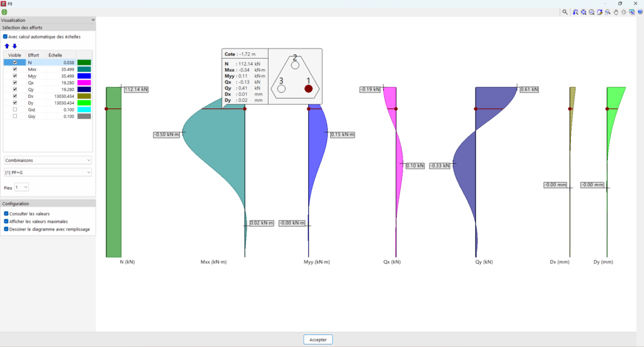Click the cyan Gxz color swatch
The image size is (644, 347).
[x=84, y=110]
